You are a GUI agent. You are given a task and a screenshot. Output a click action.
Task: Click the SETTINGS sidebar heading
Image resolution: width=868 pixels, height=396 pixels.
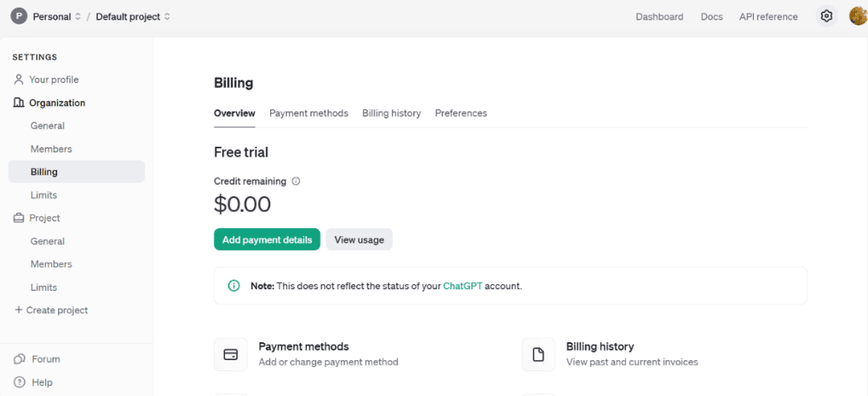point(35,57)
